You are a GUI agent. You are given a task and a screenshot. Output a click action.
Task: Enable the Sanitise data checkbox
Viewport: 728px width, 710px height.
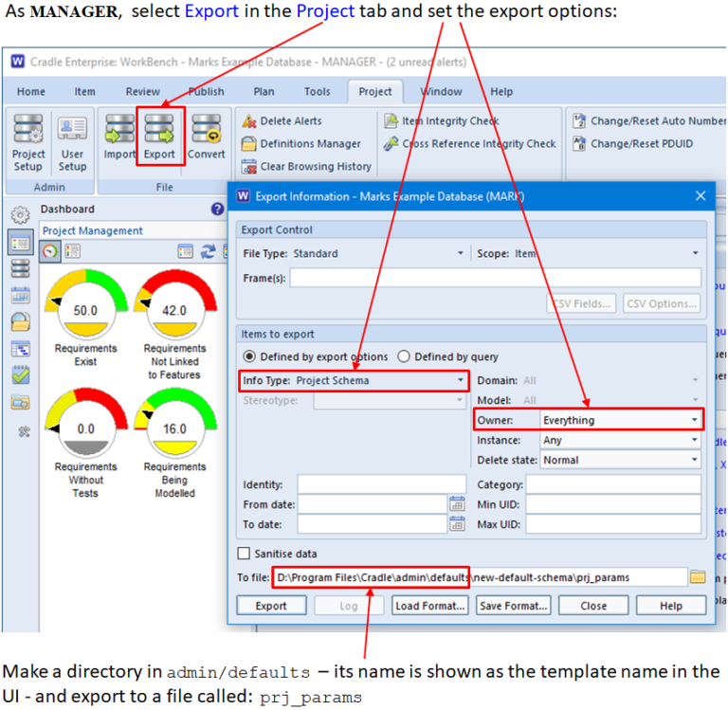tap(244, 554)
